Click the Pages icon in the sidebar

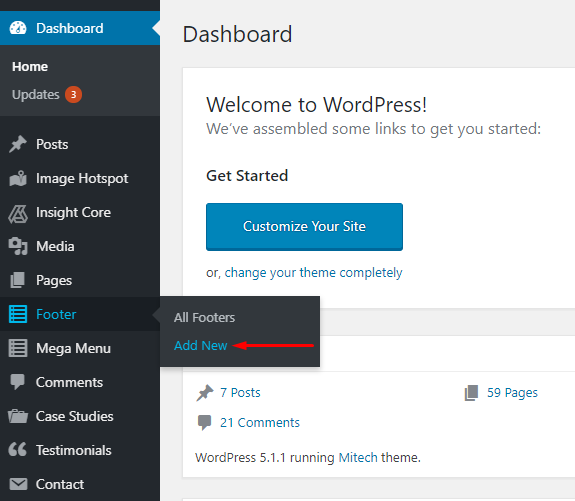[x=18, y=280]
